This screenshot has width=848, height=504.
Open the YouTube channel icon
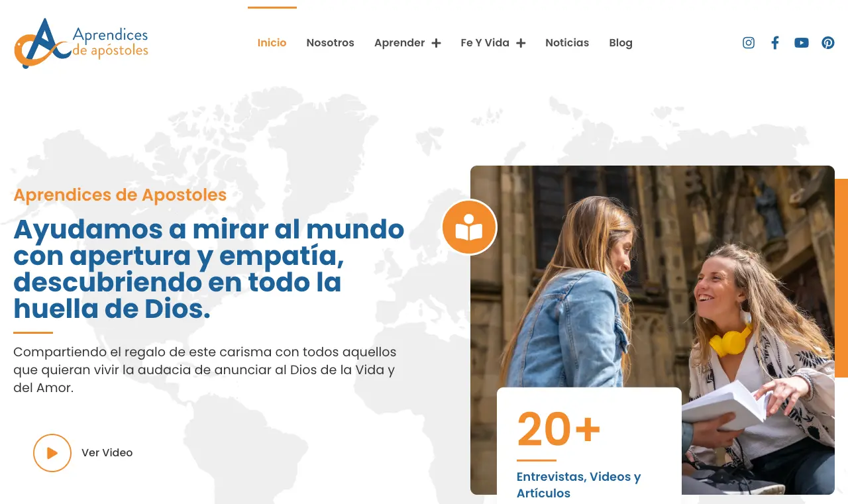pyautogui.click(x=802, y=43)
